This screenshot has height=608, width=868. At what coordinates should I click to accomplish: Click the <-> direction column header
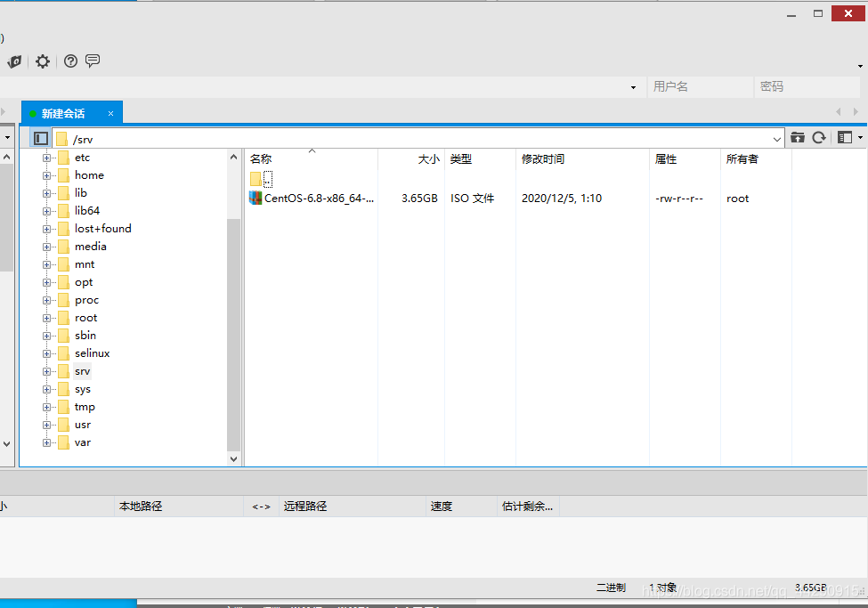coord(261,507)
